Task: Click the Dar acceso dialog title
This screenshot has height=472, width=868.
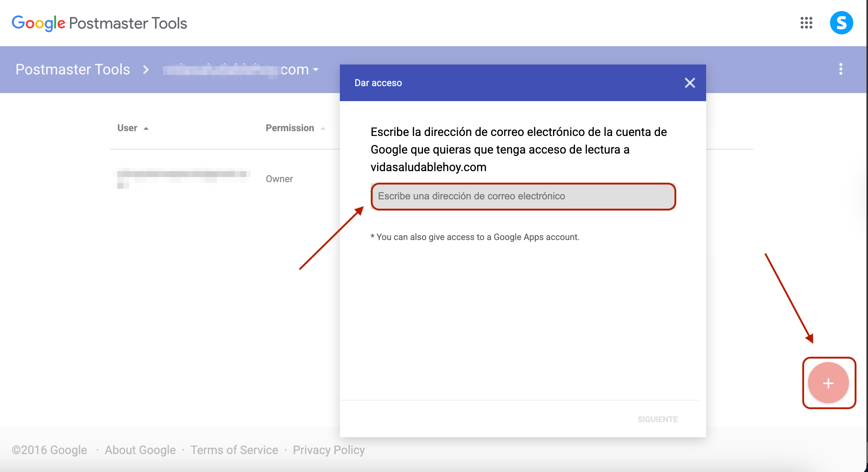Action: coord(378,83)
